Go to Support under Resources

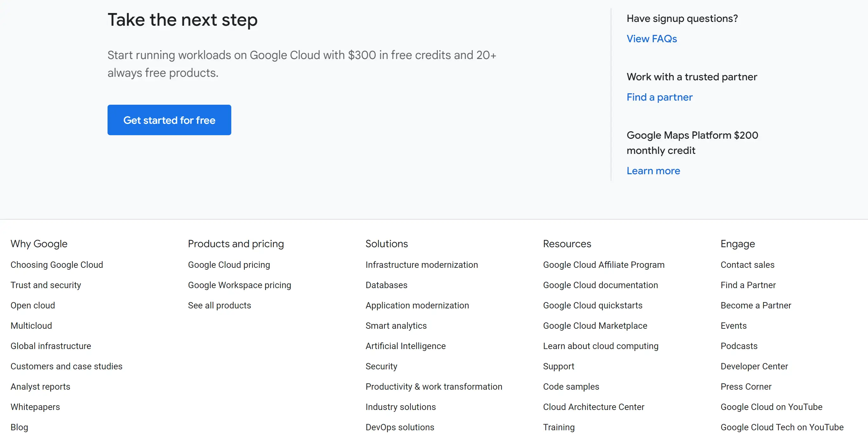[x=558, y=366]
